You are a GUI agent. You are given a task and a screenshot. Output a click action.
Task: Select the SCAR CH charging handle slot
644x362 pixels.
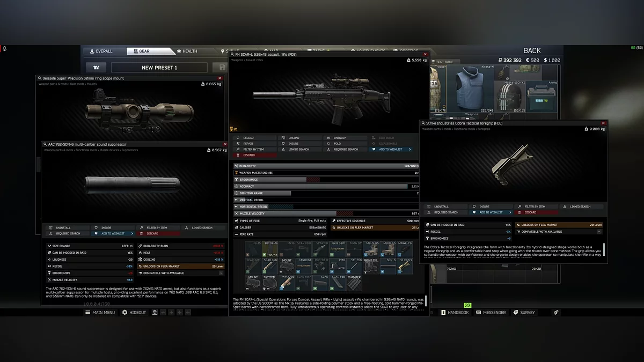click(320, 249)
